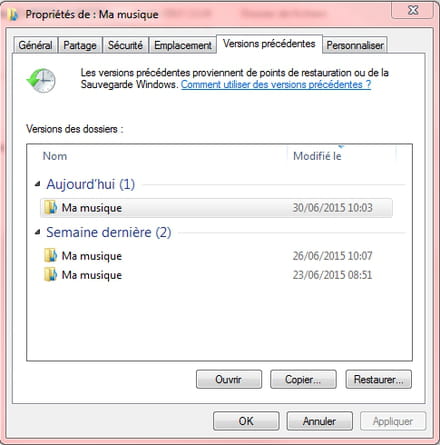This screenshot has width=440, height=445.
Task: Click folder icon of the 26/06/2015 version
Action: (x=51, y=255)
